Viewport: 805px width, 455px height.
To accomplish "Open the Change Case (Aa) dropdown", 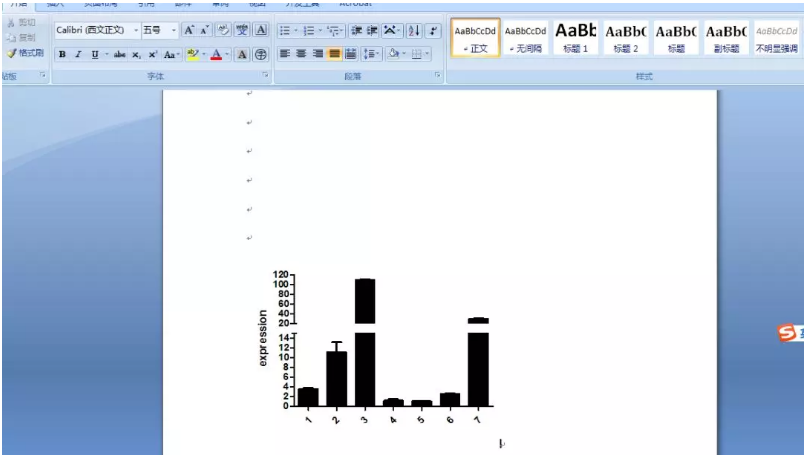I will coord(171,54).
